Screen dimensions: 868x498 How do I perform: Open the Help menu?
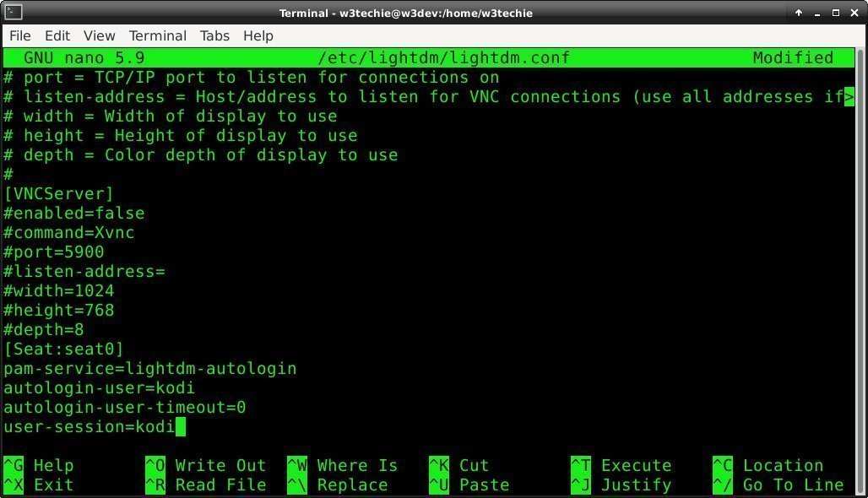coord(258,35)
